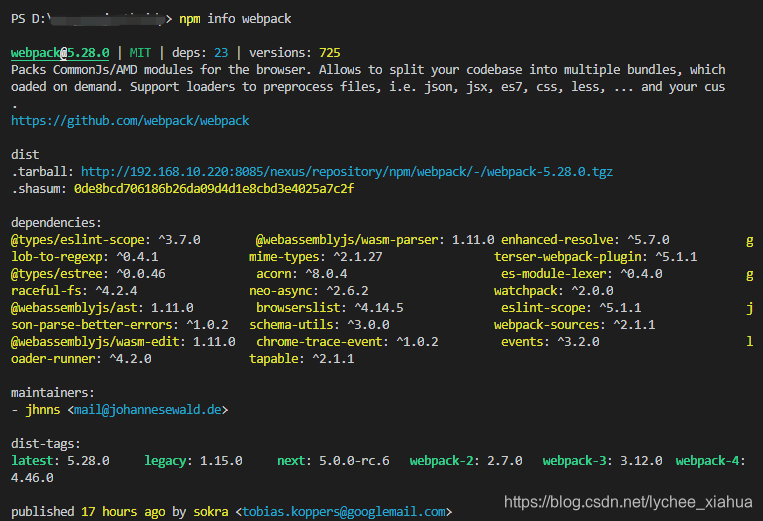The height and width of the screenshot is (521, 763).
Task: Click the 'dist-tags:' heading
Action: 46,444
